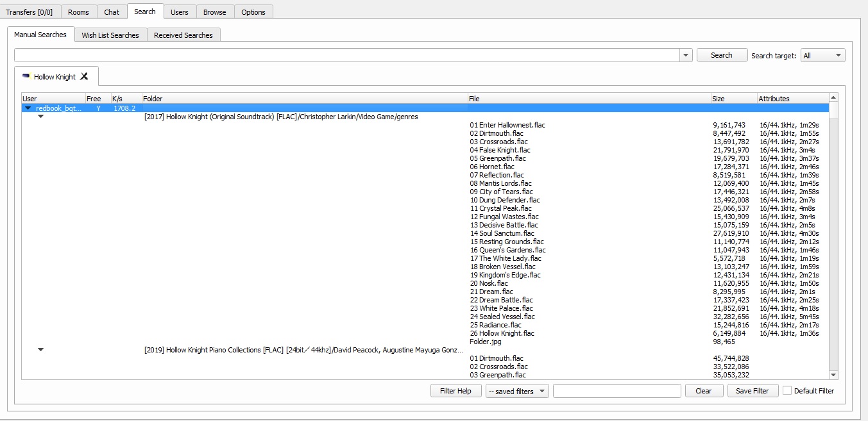The height and width of the screenshot is (421, 868).
Task: Select file 20 Nosk.flac
Action: (489, 283)
